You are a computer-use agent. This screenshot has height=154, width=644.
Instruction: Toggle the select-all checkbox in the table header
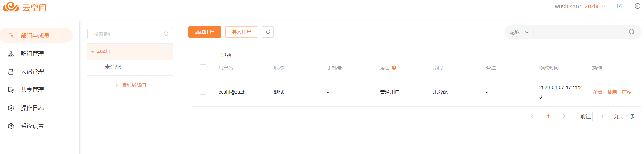tap(203, 67)
